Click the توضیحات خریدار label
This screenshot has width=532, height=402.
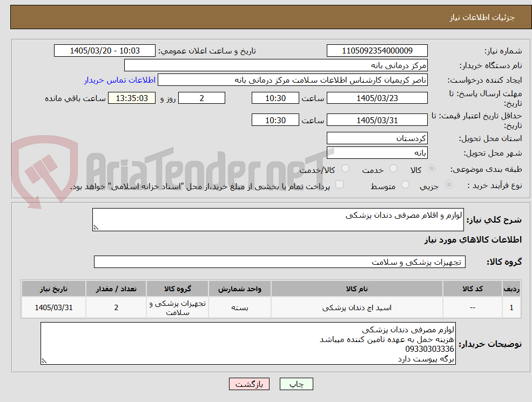(490, 344)
